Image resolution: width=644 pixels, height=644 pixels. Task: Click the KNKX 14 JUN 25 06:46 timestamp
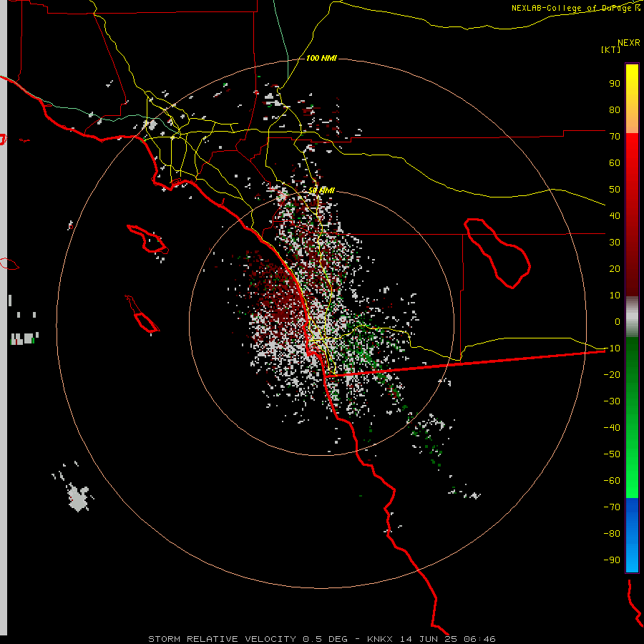click(x=431, y=639)
